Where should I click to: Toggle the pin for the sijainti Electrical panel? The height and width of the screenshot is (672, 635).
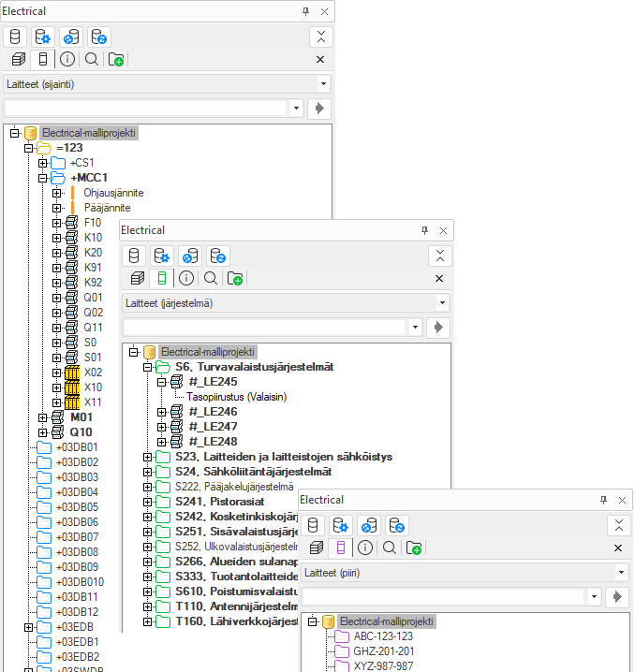click(x=305, y=11)
